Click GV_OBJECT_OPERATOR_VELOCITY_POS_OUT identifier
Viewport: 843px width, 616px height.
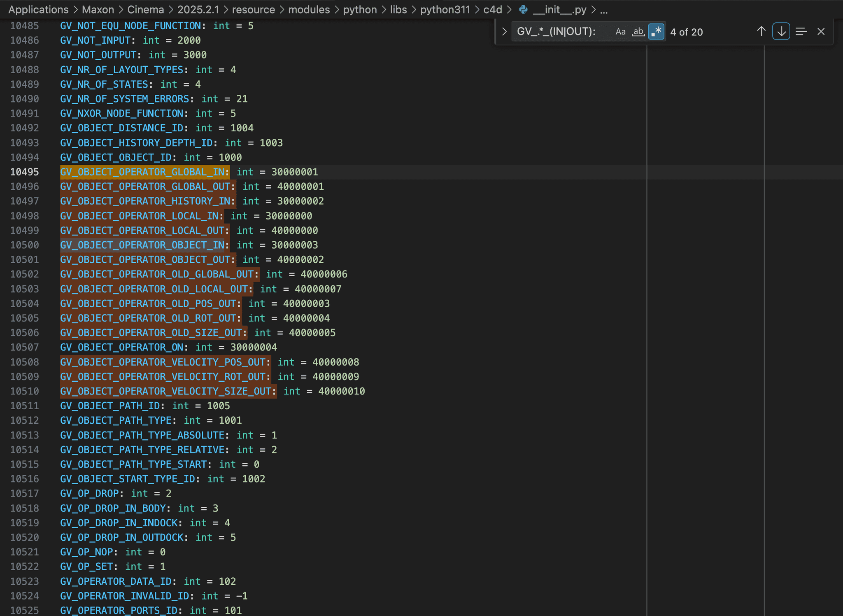pyautogui.click(x=163, y=362)
